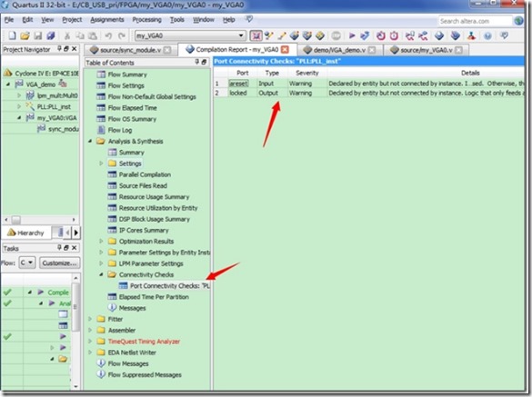This screenshot has height=397, width=532.
Task: Expand the LPM Parameter Settings folder
Action: 101,263
